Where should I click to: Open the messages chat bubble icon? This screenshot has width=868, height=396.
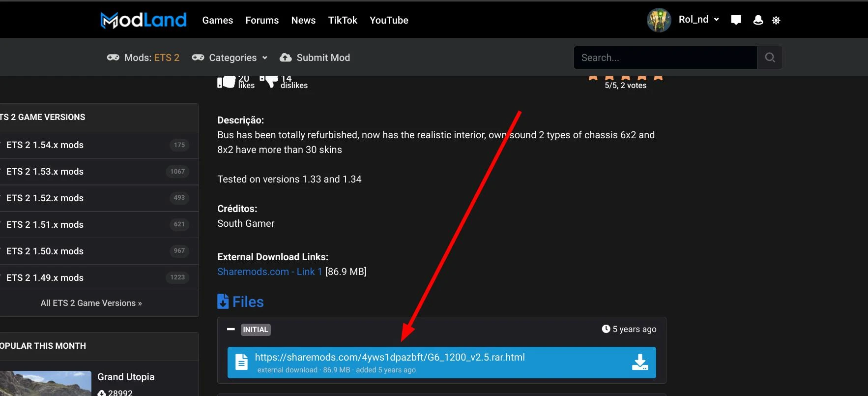tap(736, 20)
